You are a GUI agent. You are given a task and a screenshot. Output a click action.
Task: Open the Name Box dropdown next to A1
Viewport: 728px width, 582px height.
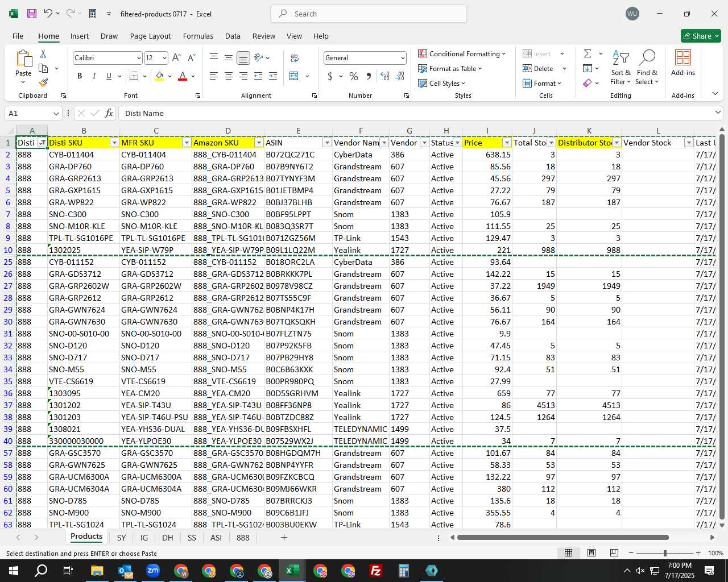56,113
